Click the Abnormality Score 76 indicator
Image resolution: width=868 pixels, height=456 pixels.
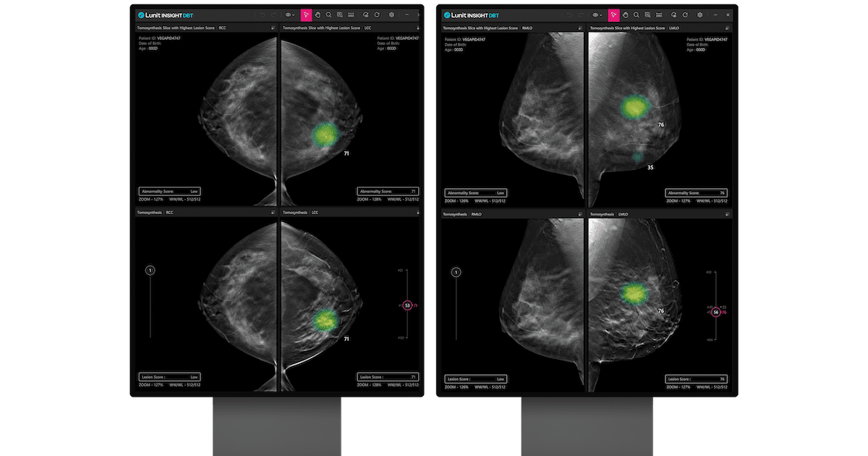tap(696, 193)
